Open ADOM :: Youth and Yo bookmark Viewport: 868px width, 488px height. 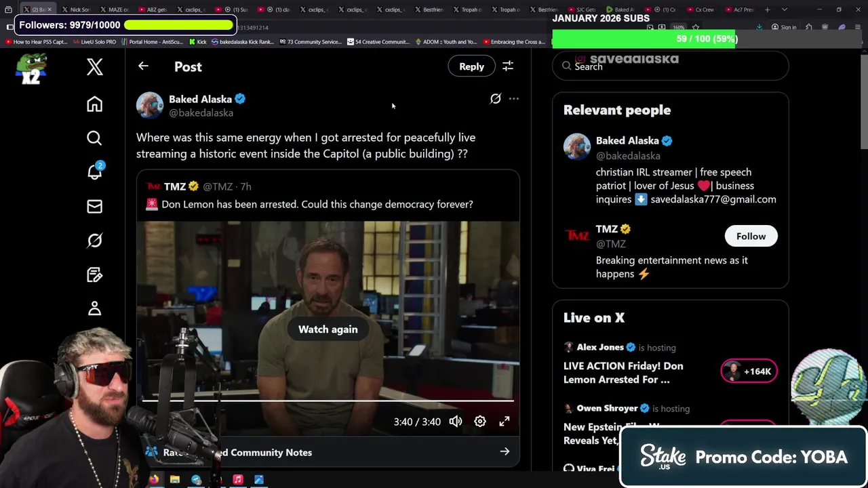click(x=446, y=42)
